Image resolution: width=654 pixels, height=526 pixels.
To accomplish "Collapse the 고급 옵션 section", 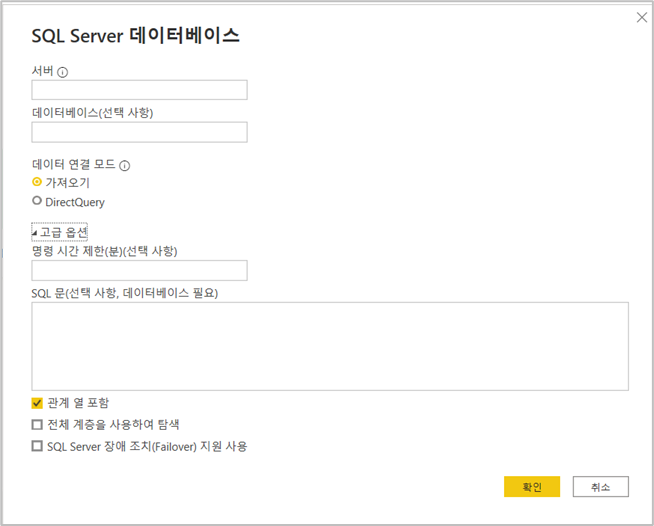I will (60, 232).
